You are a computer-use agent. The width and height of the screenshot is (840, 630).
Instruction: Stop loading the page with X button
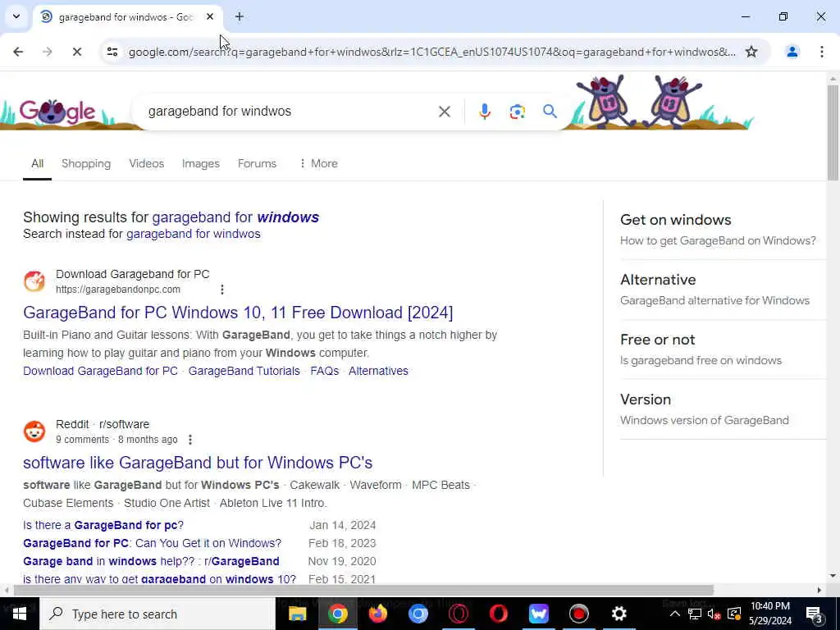[x=76, y=52]
